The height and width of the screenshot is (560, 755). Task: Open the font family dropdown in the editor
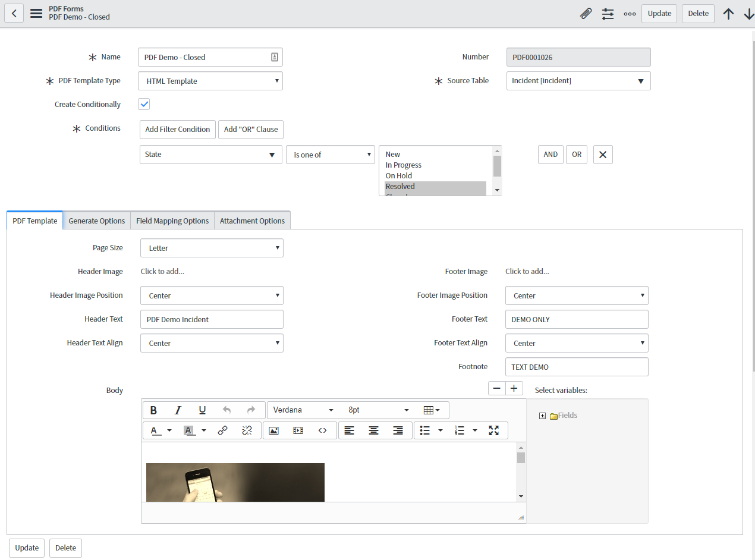pyautogui.click(x=303, y=410)
